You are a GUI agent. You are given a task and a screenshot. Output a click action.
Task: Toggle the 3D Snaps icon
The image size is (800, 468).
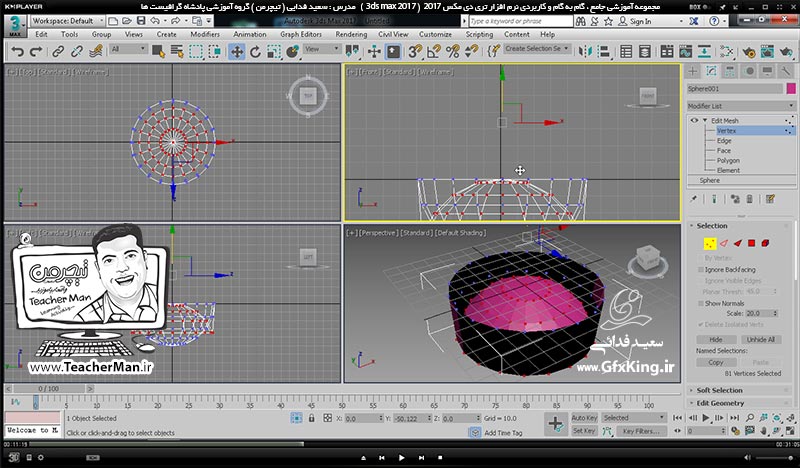pyautogui.click(x=415, y=52)
